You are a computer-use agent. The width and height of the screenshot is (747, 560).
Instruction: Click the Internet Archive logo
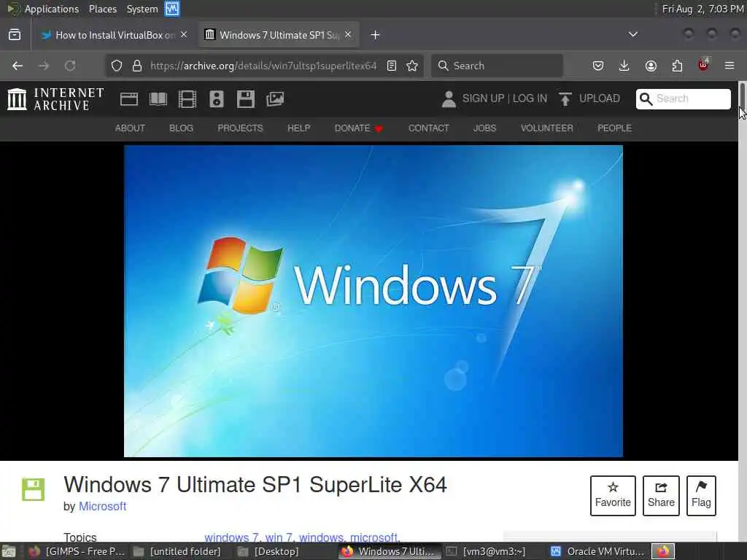pos(55,99)
